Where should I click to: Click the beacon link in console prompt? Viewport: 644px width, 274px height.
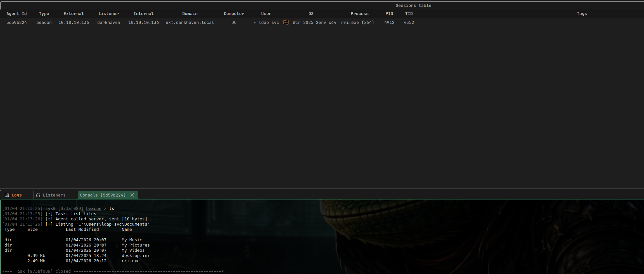pos(94,209)
